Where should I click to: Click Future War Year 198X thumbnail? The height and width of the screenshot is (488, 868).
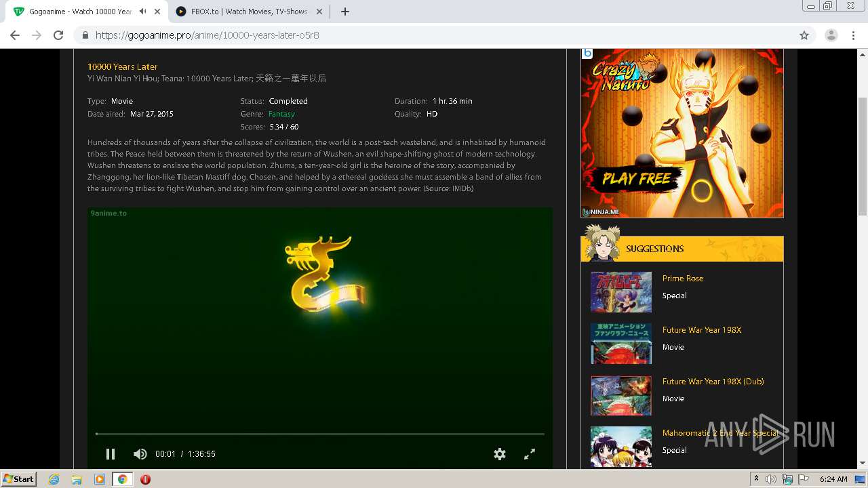click(x=621, y=344)
